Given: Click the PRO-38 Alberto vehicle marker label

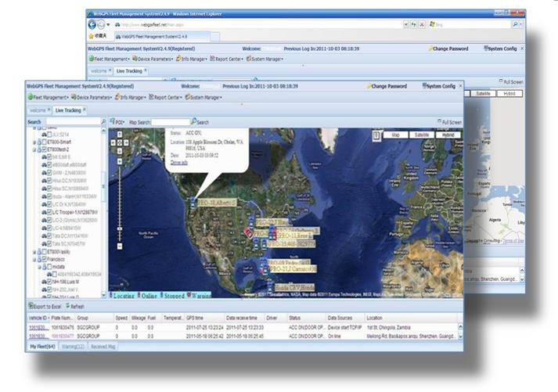Looking at the screenshot, I should pyautogui.click(x=216, y=203).
